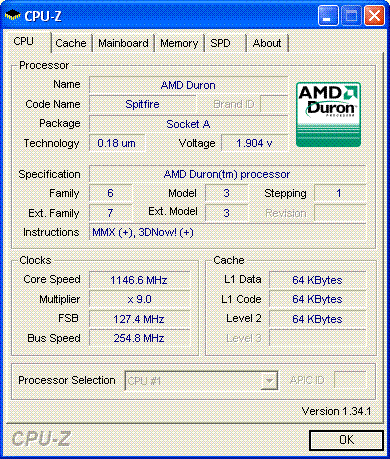Close the CPU-Z window
This screenshot has height=459, width=390.
click(375, 16)
